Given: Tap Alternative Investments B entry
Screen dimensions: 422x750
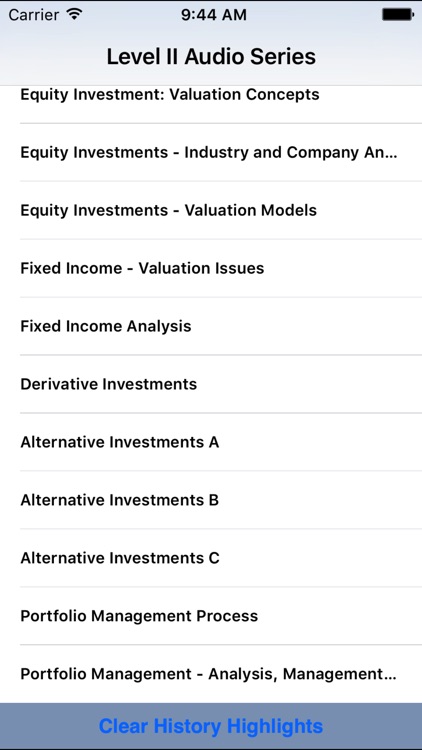Looking at the screenshot, I should [x=211, y=499].
